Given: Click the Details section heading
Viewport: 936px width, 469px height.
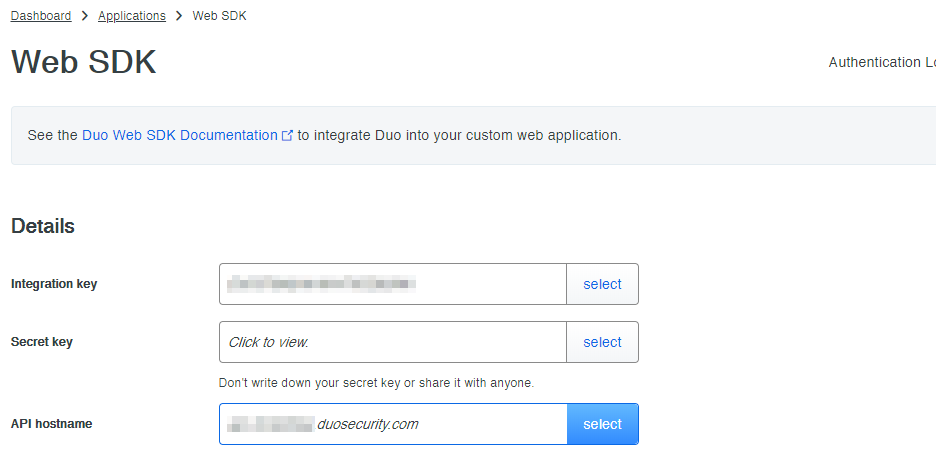Looking at the screenshot, I should pos(43,226).
